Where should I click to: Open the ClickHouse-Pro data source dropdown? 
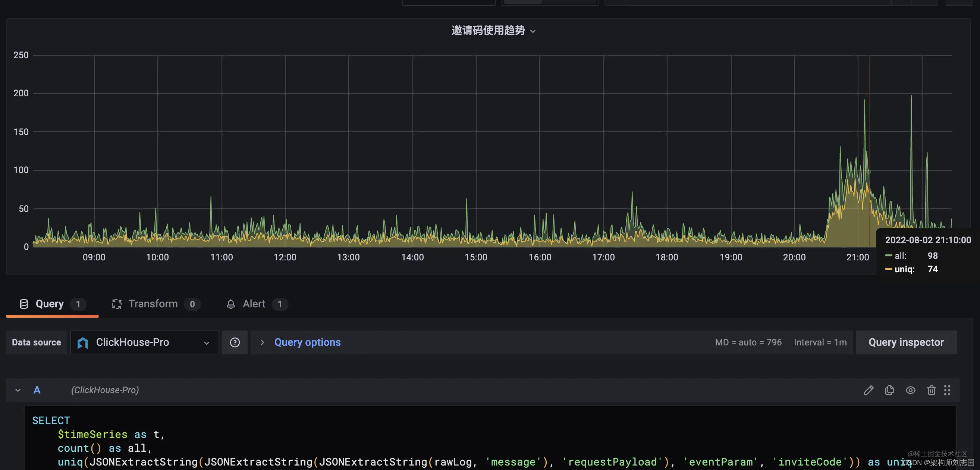145,342
